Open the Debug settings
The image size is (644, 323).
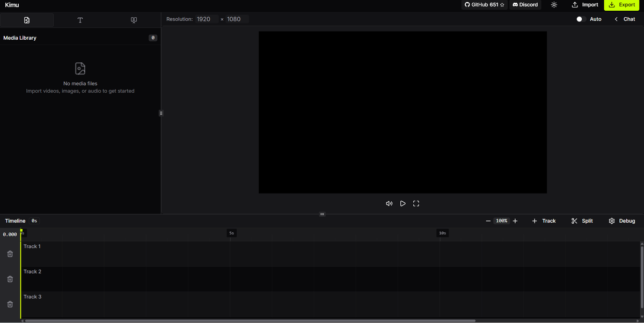[x=622, y=221]
